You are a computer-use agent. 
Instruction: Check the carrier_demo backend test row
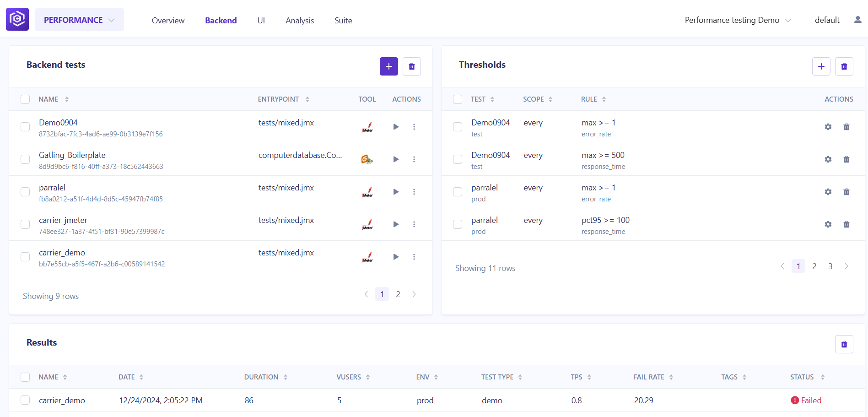(x=25, y=257)
